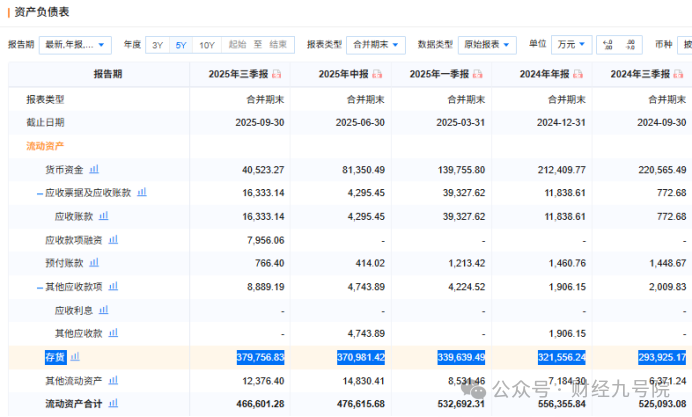Image resolution: width=692 pixels, height=417 pixels.
Task: Collapse the 其他应收款项 row
Action: point(40,288)
